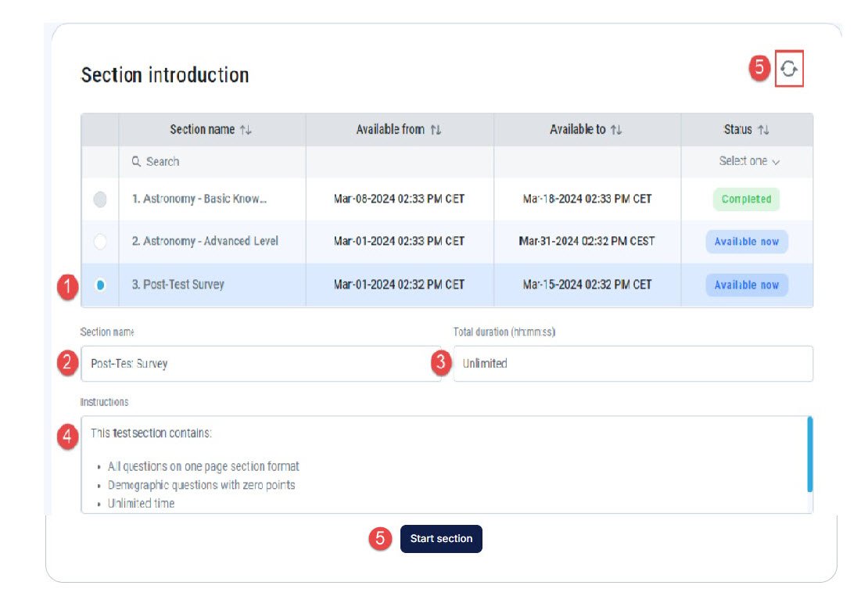Viewport: 868px width, 607px height.
Task: Click Available now badge for Advanced Level
Action: [746, 242]
